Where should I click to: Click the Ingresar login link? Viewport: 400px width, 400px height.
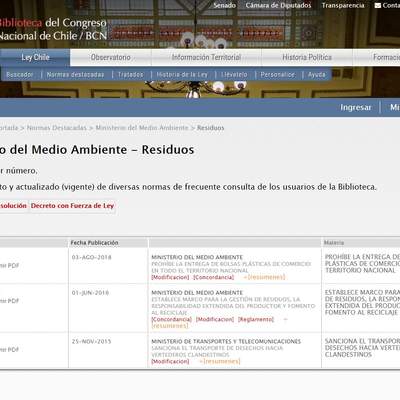click(x=356, y=107)
